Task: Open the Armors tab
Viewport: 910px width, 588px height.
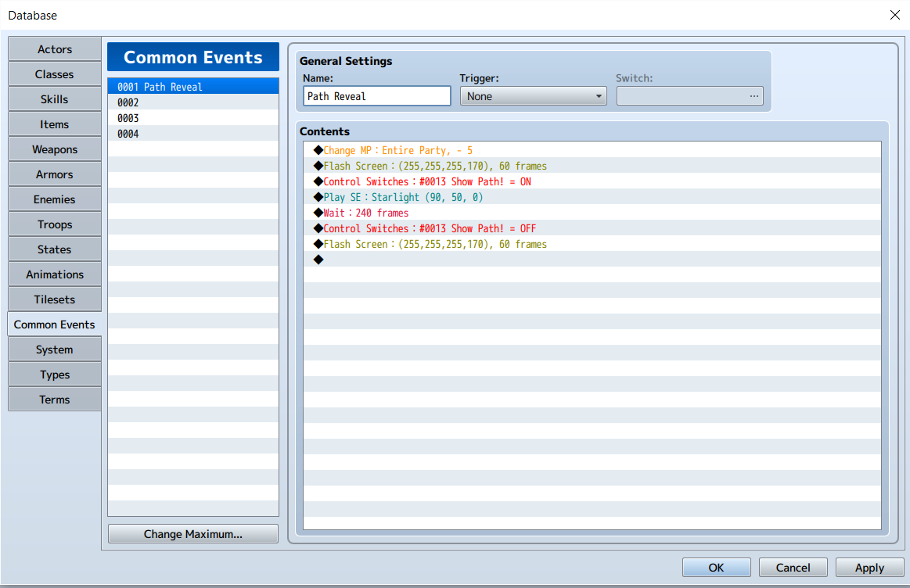Action: pos(55,174)
